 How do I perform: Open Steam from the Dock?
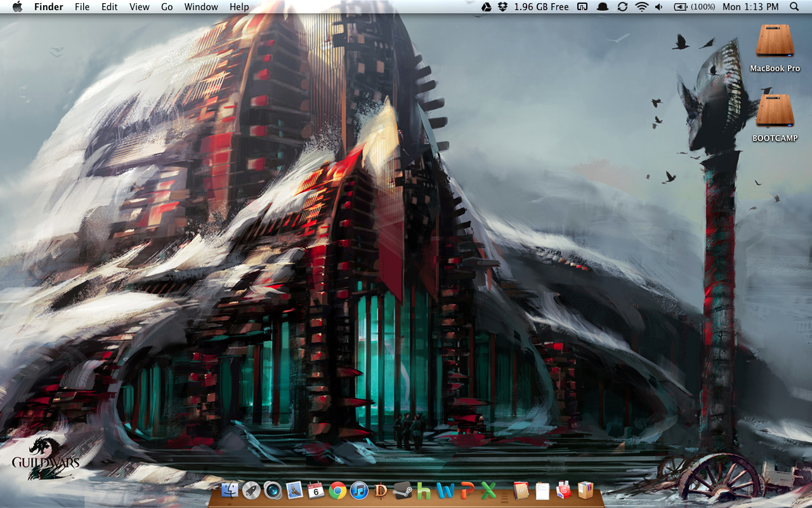[x=402, y=490]
